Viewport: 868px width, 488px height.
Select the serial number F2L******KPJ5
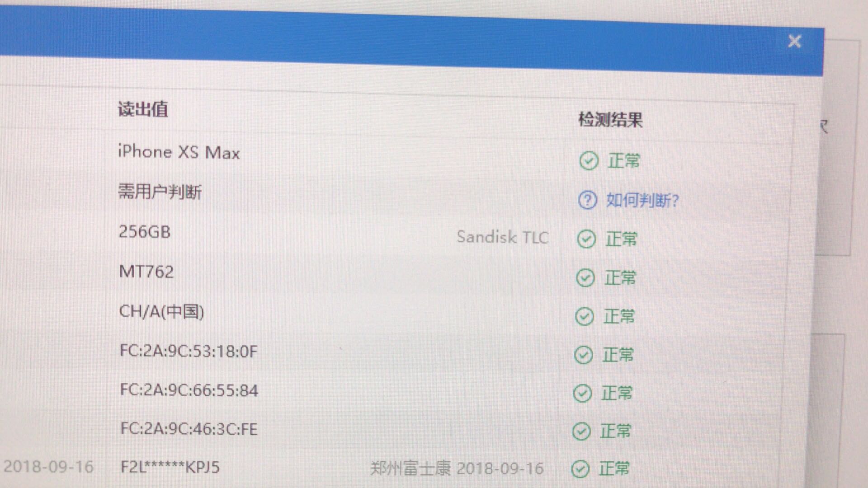[170, 467]
